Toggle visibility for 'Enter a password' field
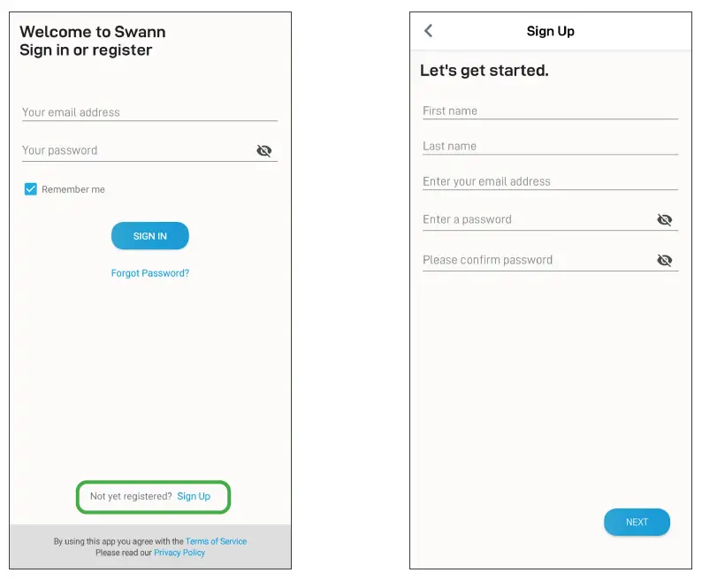Viewport: 702px width, 588px height. click(665, 219)
